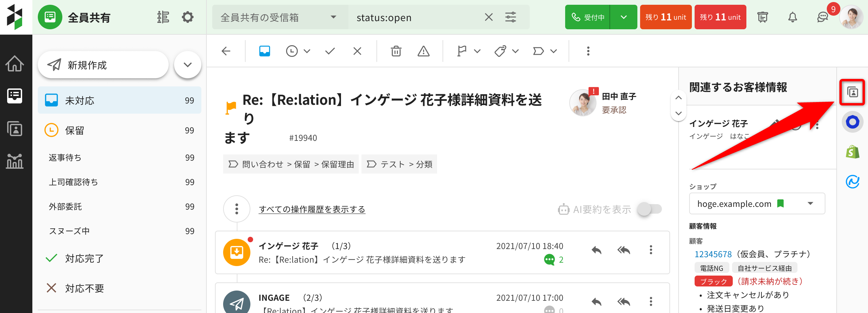The height and width of the screenshot is (313, 868).
Task: Click the trash icon in the toolbar
Action: pyautogui.click(x=396, y=51)
